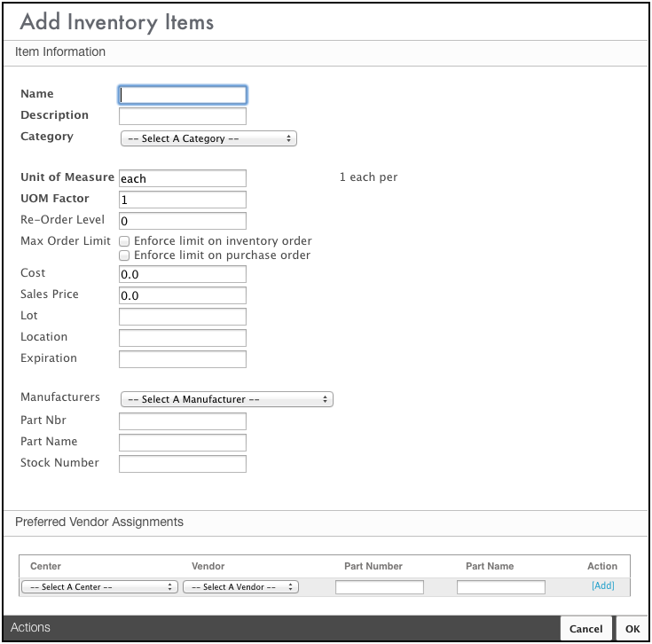Click the Add link in Action column
The image size is (652, 644).
tap(602, 586)
